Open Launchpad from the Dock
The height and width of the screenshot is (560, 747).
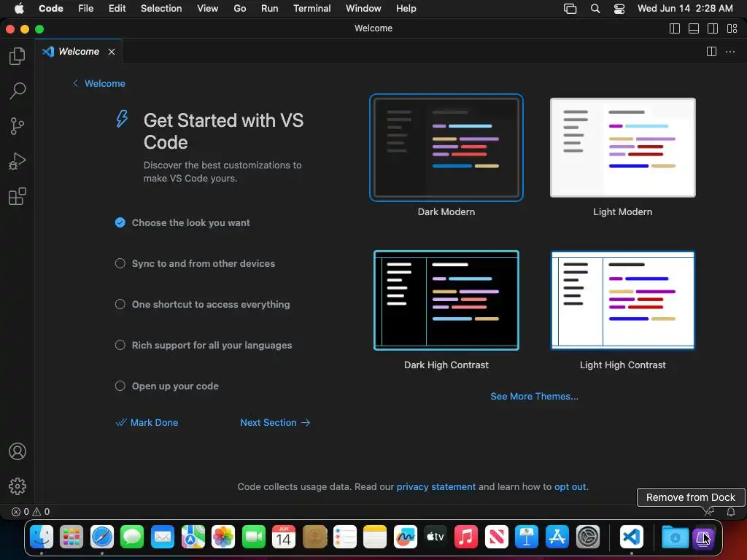[x=71, y=537]
